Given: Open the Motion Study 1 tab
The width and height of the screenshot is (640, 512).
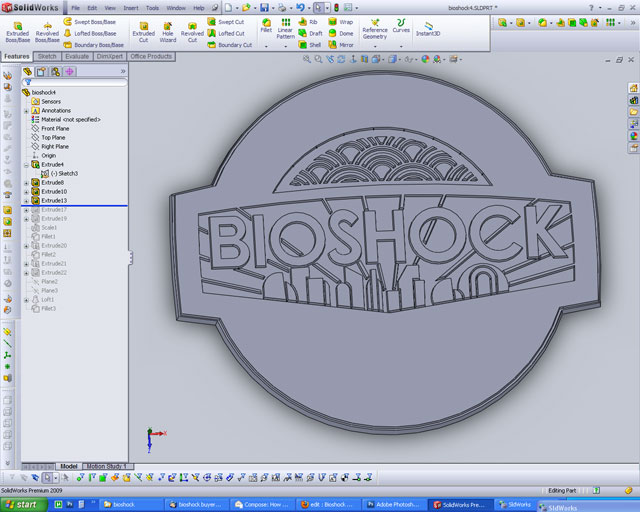Looking at the screenshot, I should coord(107,466).
